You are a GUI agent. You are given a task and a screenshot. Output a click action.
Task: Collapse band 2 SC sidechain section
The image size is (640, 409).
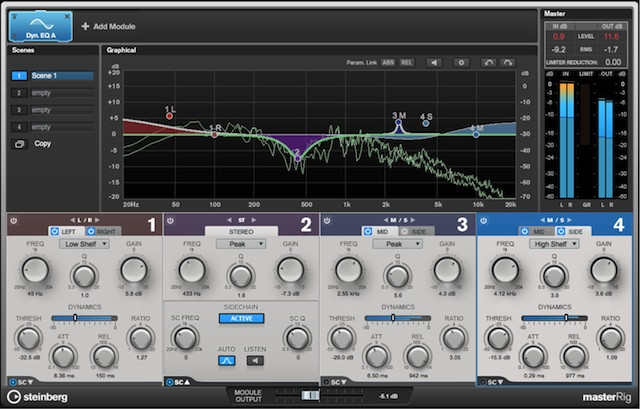178,382
